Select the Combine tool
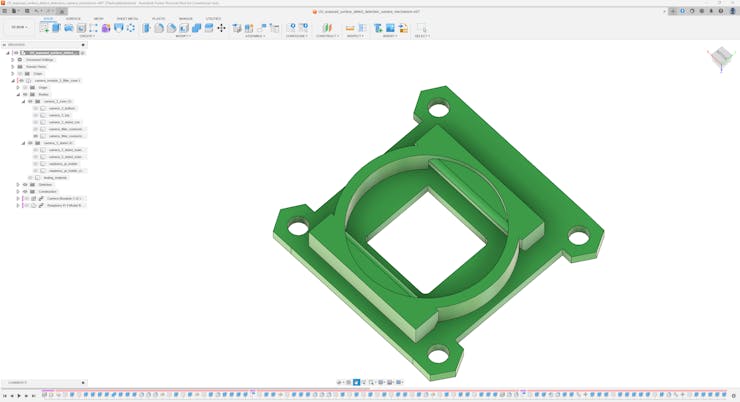This screenshot has height=402, width=740. point(196,28)
